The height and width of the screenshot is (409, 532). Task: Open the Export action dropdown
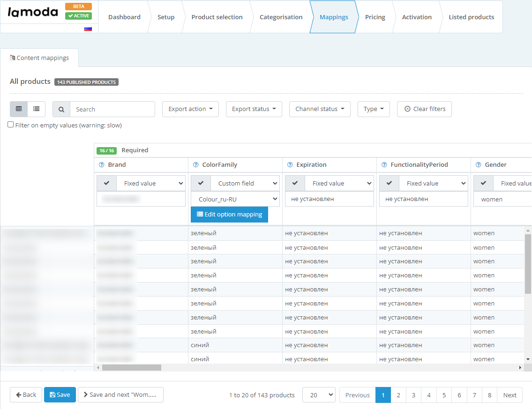(190, 109)
